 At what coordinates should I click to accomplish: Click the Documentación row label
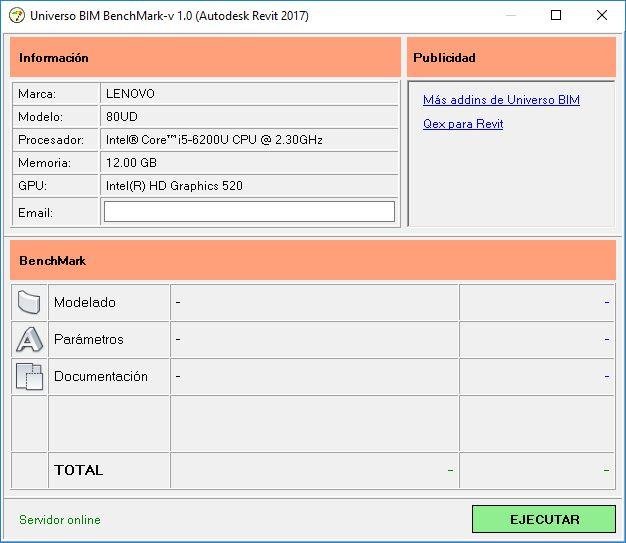101,376
